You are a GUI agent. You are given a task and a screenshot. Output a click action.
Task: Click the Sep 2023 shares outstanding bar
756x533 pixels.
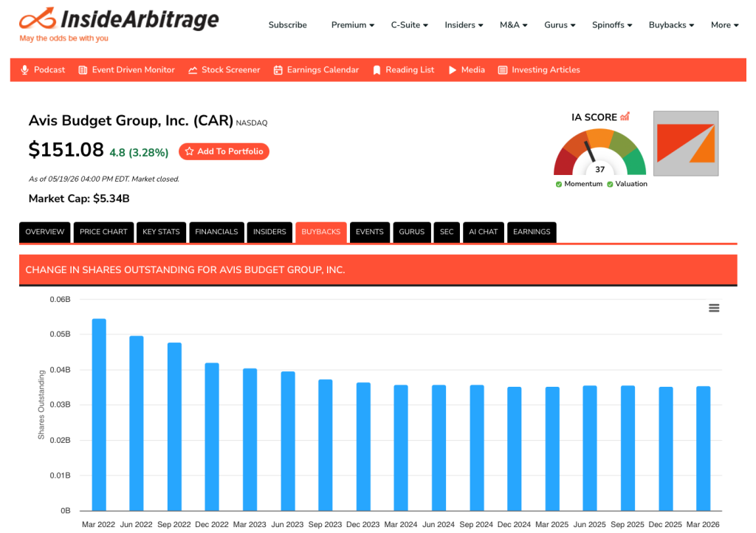click(326, 445)
